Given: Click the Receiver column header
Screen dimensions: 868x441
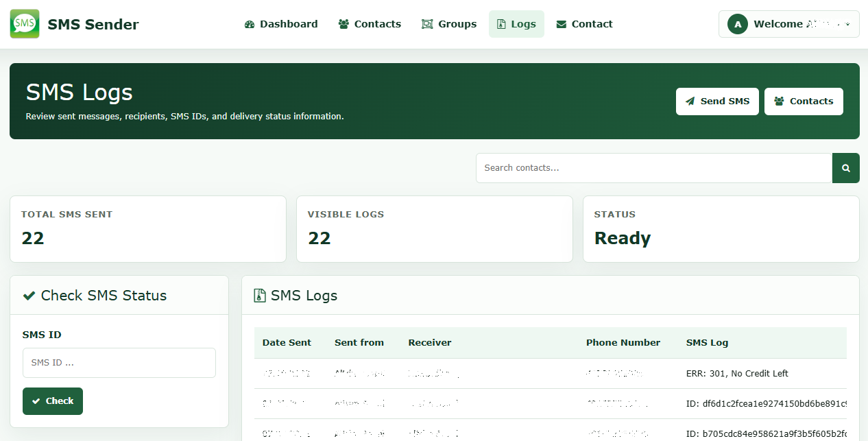Looking at the screenshot, I should [x=430, y=343].
